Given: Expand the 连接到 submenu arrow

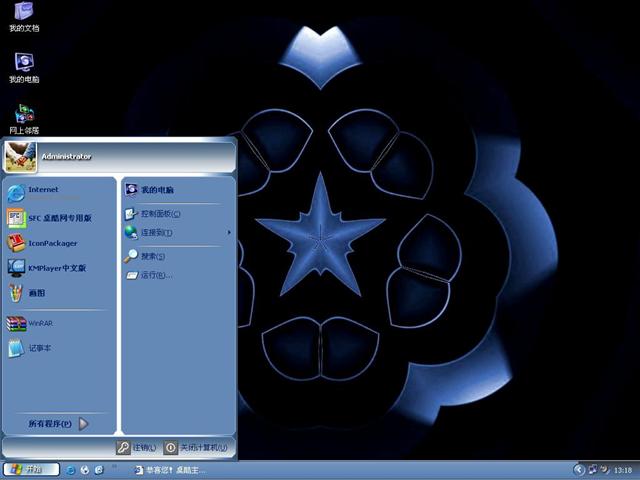Looking at the screenshot, I should [x=229, y=232].
